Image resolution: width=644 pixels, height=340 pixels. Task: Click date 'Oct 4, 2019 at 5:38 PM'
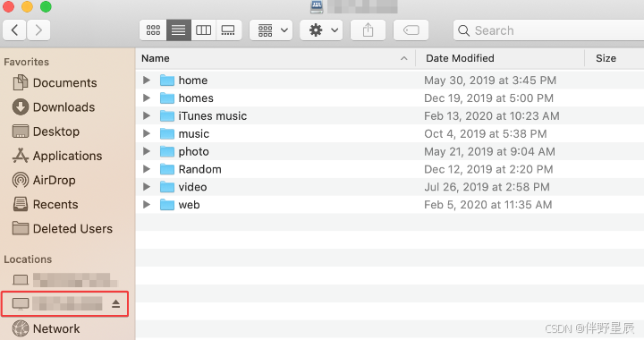[485, 133]
